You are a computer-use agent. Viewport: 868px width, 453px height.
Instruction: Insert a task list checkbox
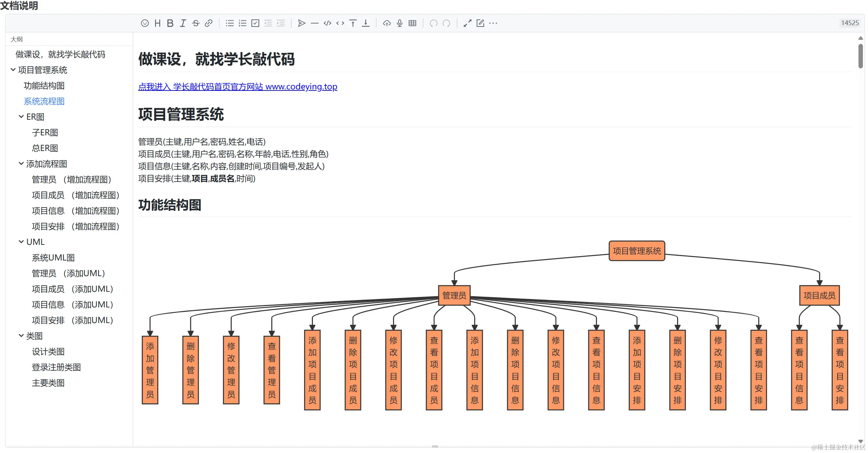tap(255, 23)
